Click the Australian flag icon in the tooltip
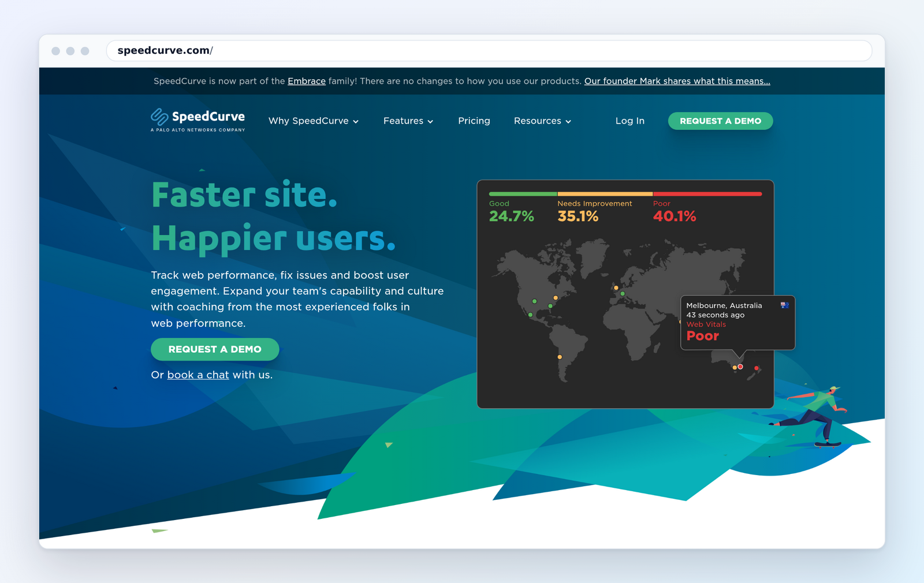The height and width of the screenshot is (583, 924). 785,305
